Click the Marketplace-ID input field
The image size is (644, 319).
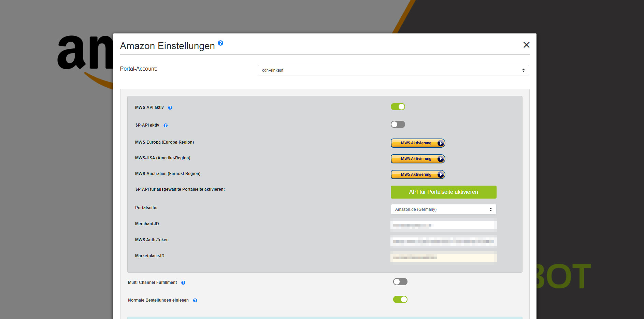pos(443,257)
